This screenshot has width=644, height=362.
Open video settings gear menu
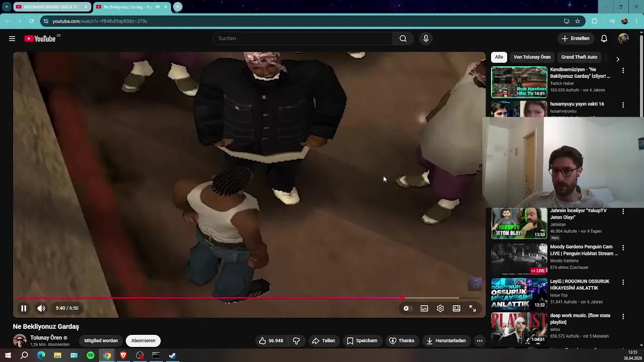440,309
